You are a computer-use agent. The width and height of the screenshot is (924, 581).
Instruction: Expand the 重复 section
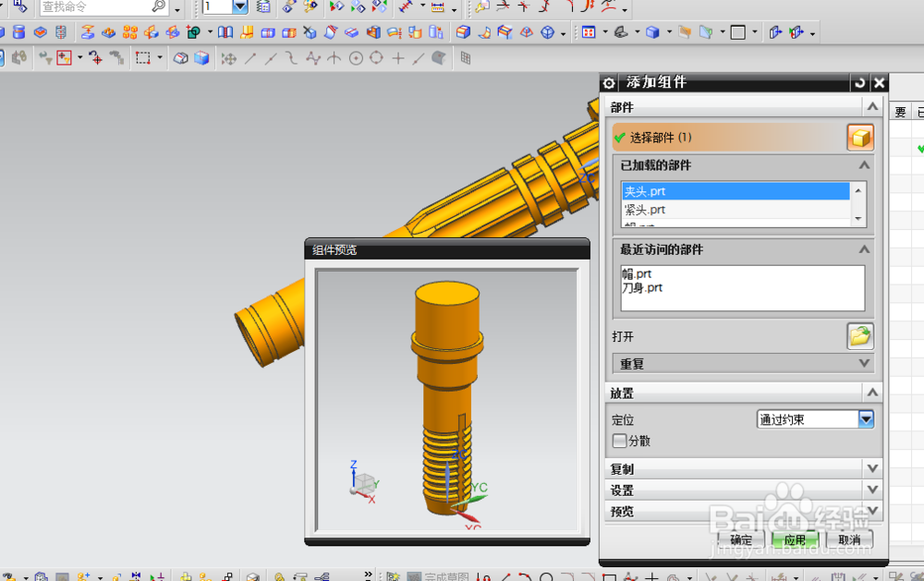point(864,363)
